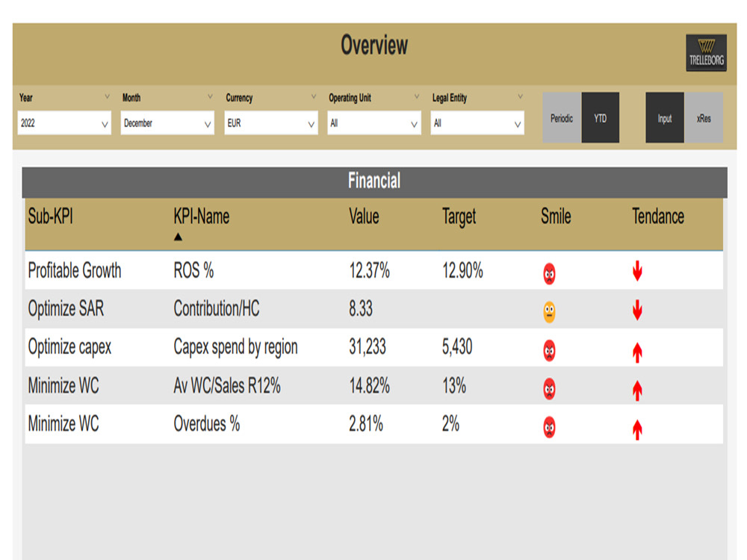Click the up arrow for Capex spend trend
Screen dimensions: 747x560
[636, 349]
